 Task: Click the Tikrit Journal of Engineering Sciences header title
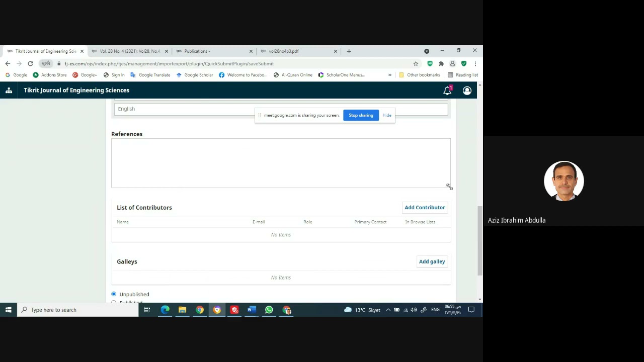point(76,90)
